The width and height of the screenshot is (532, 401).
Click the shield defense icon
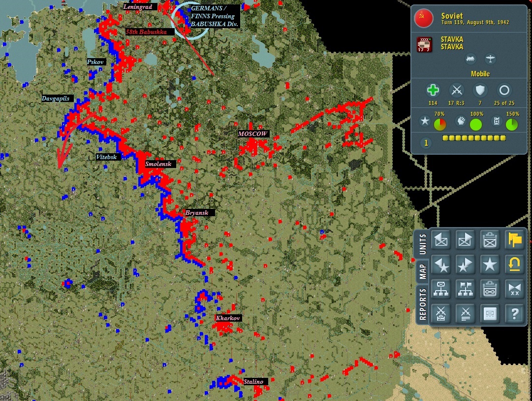(480, 90)
